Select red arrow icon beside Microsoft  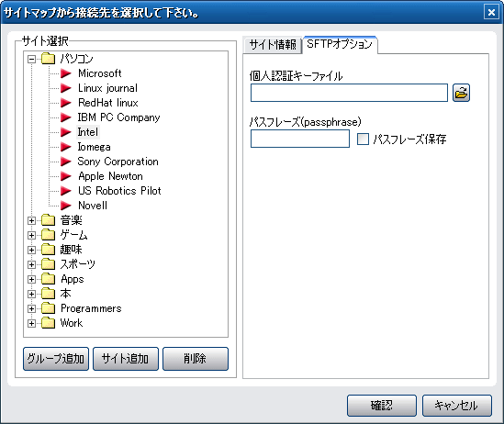[66, 73]
